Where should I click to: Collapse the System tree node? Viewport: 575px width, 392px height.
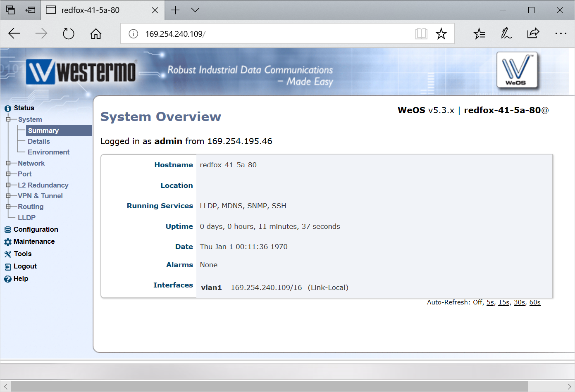point(8,119)
